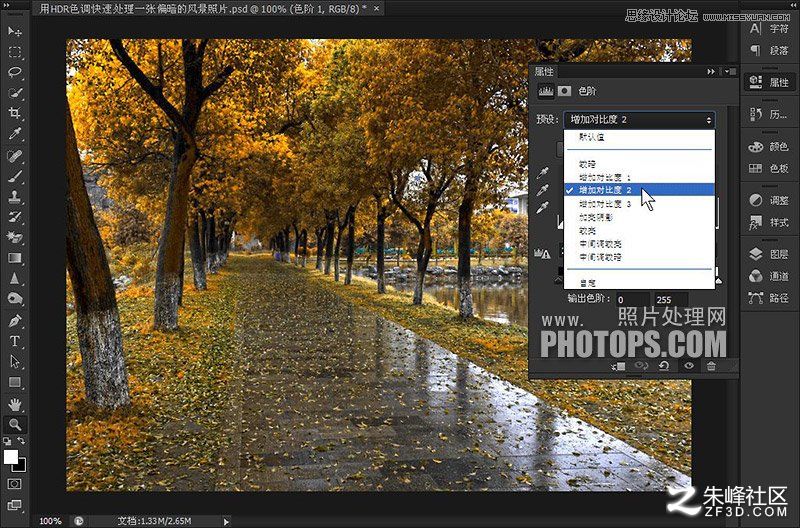Image resolution: width=800 pixels, height=528 pixels.
Task: Open the 段落 Paragraph panel
Action: [x=769, y=51]
